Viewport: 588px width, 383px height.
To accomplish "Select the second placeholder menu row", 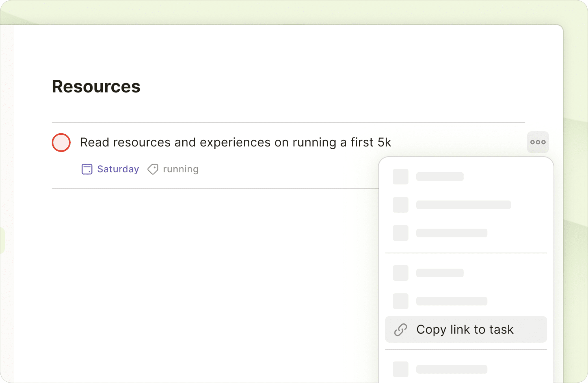I will [463, 205].
